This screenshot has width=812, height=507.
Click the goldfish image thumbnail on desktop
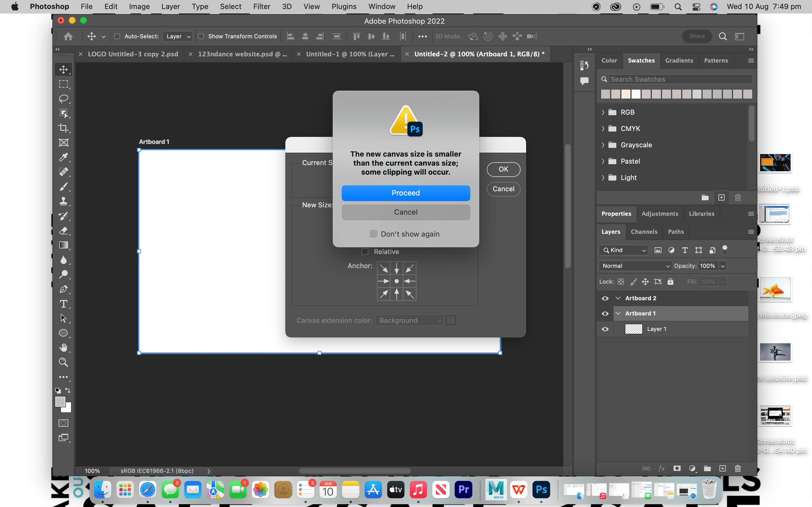[x=775, y=289]
